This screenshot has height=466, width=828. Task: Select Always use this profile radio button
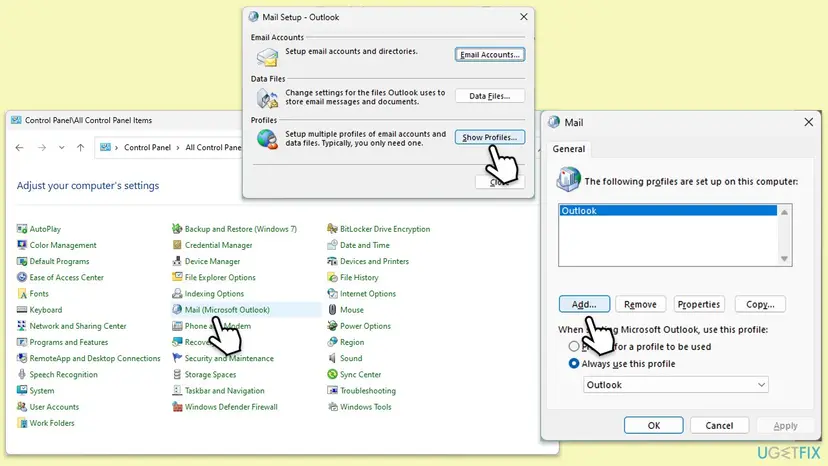point(573,364)
